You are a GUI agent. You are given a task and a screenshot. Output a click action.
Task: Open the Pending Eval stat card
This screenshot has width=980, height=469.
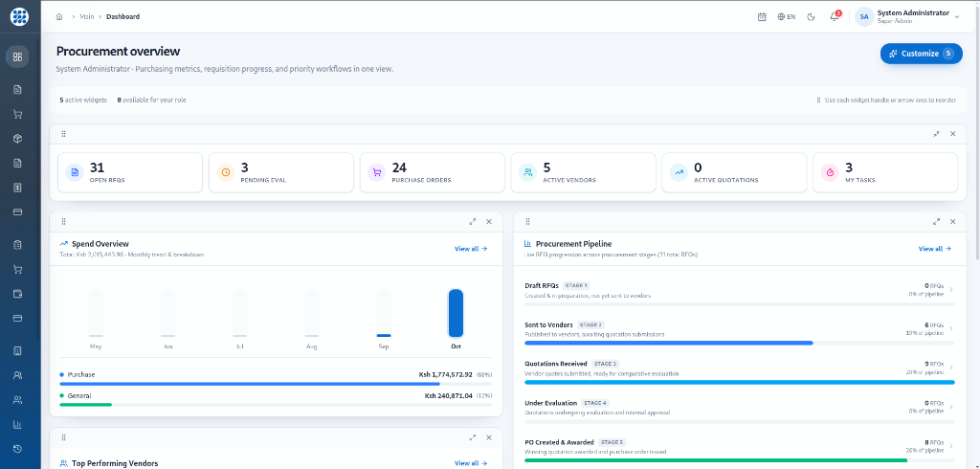pyautogui.click(x=281, y=172)
